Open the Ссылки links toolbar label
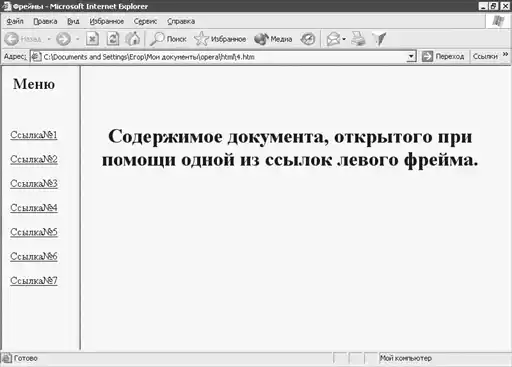The height and width of the screenshot is (367, 512). pos(485,56)
